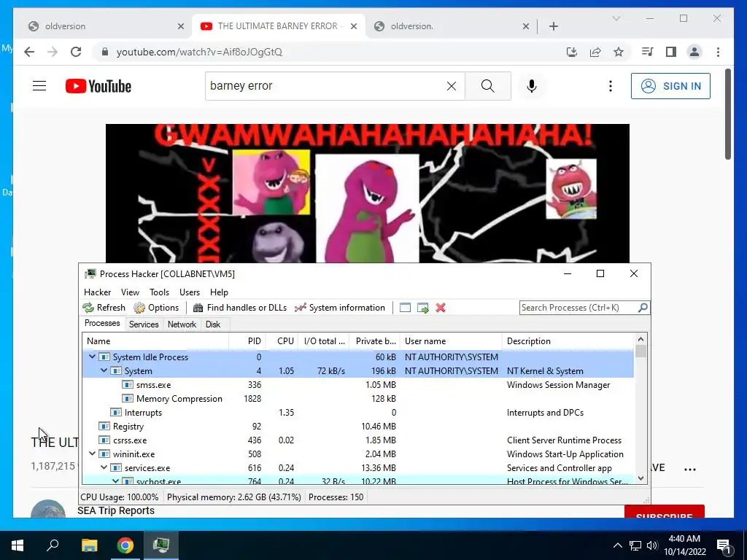Open System information window
Viewport: 747px width, 560px height.
[340, 308]
